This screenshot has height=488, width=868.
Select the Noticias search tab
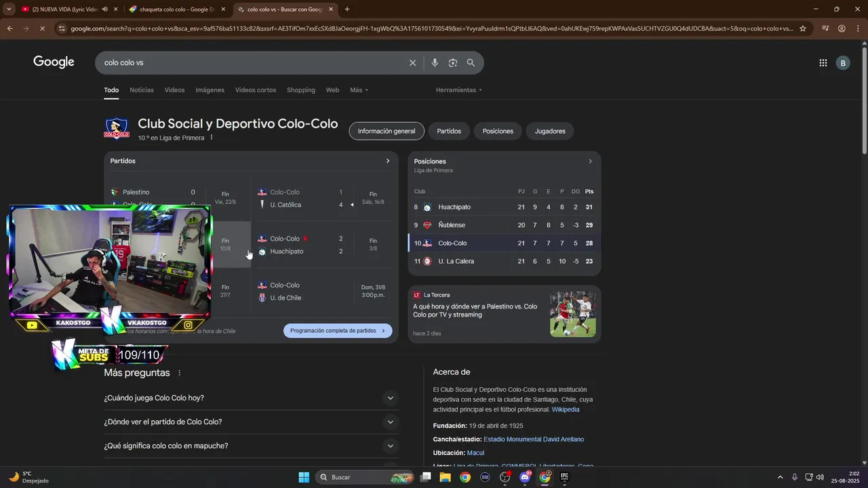click(142, 90)
